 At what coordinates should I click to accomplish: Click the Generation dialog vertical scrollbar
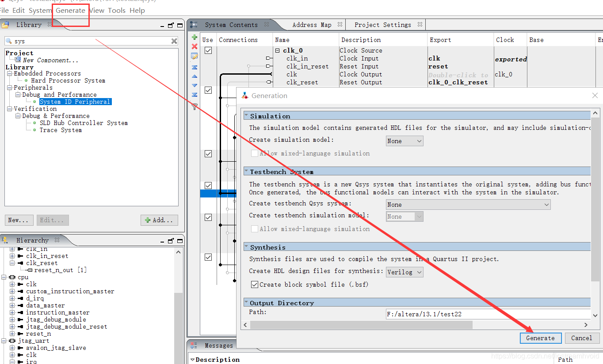click(x=595, y=199)
